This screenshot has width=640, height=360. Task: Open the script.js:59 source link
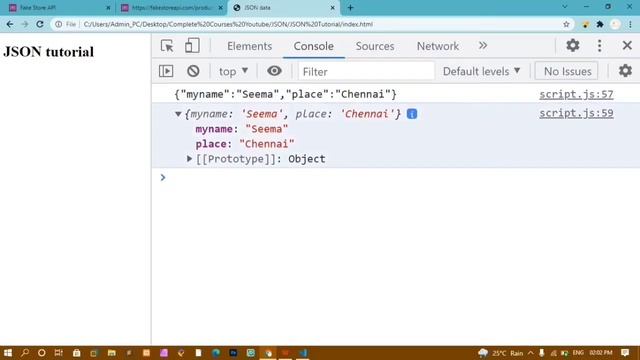click(x=576, y=113)
